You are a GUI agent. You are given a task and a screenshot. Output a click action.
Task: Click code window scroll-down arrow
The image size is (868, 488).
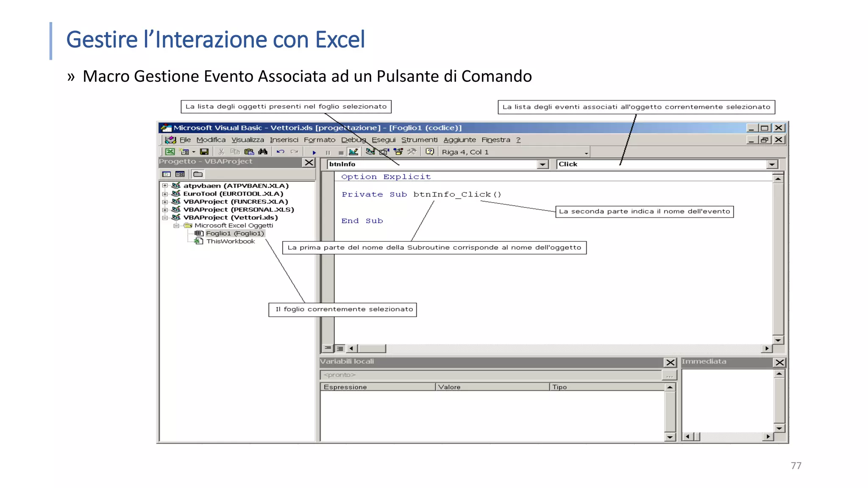click(x=778, y=340)
